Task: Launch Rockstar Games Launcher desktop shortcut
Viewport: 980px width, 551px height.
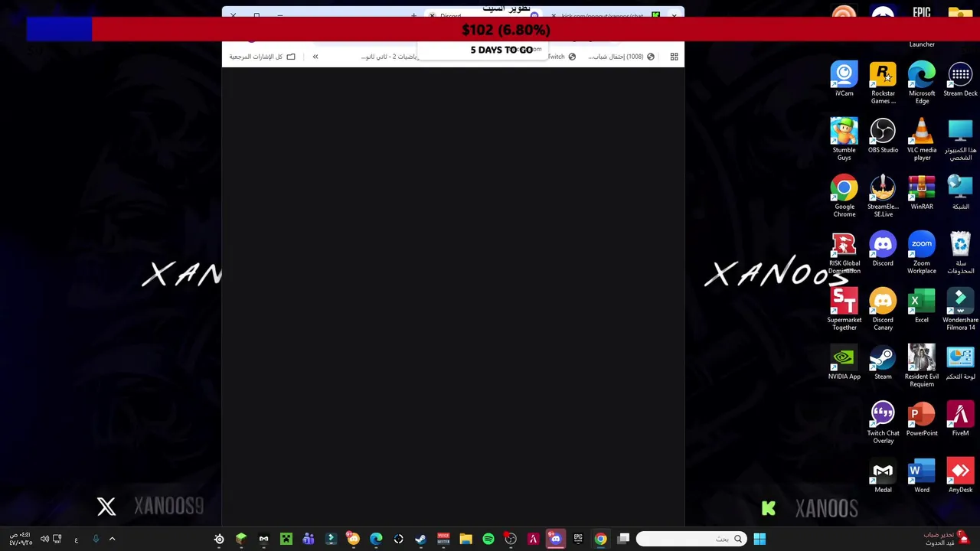Action: 883,83
